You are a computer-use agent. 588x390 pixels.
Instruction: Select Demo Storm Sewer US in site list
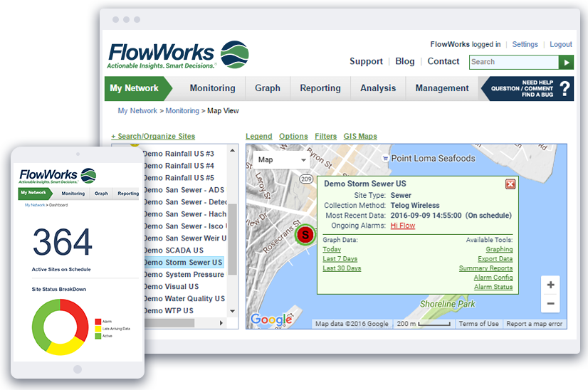click(x=183, y=263)
